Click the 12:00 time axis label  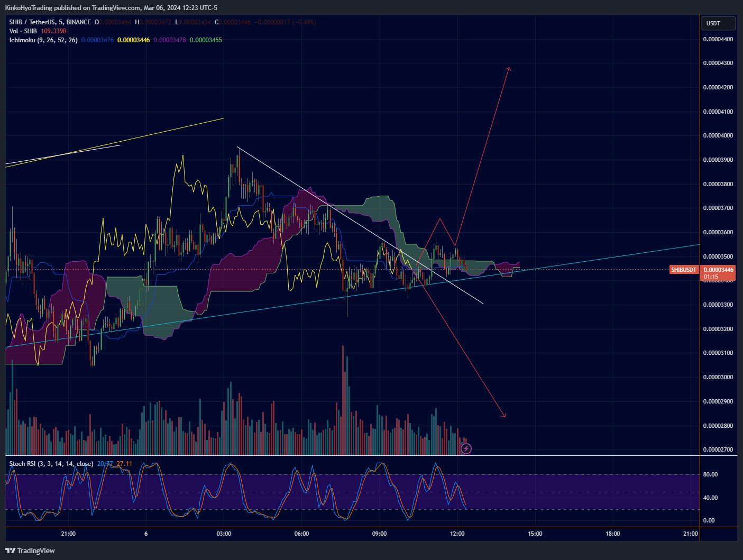coord(457,534)
